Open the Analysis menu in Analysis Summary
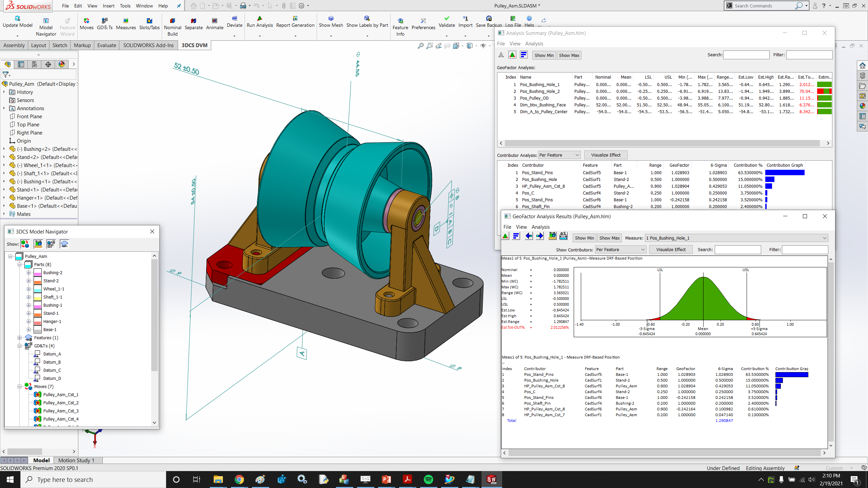Screen dimensions: 868x488 [534, 44]
